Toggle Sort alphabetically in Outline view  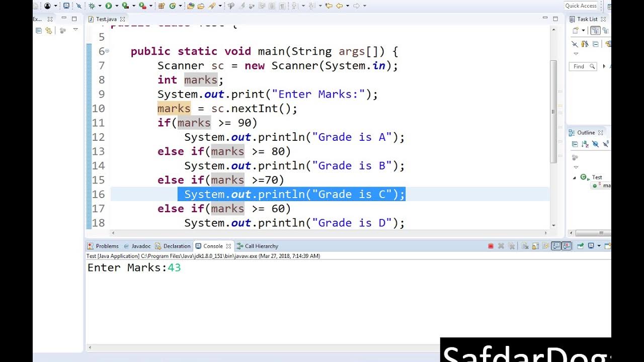tap(585, 144)
